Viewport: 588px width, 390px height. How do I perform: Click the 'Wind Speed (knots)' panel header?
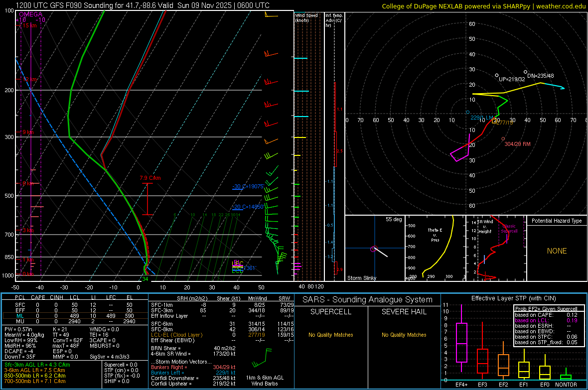pyautogui.click(x=306, y=17)
